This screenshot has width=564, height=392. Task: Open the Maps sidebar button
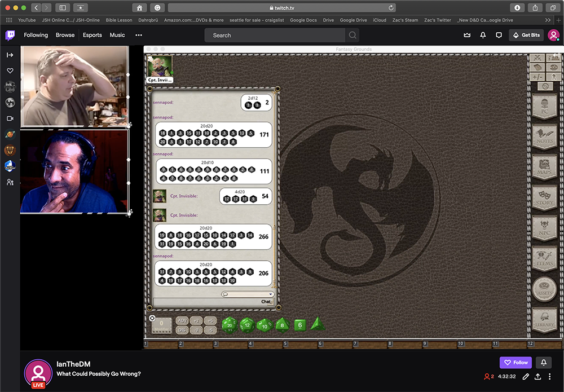tap(545, 167)
